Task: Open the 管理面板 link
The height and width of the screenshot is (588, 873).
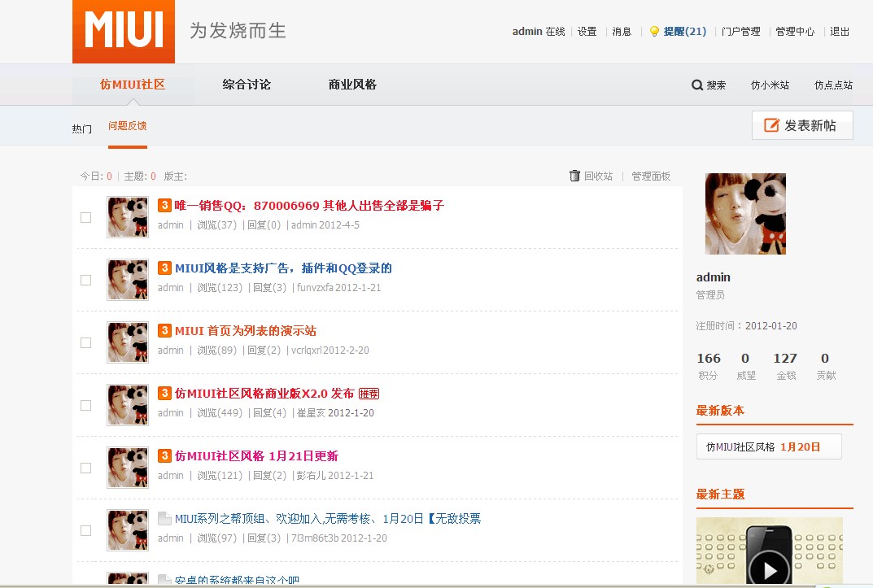Action: coord(651,176)
